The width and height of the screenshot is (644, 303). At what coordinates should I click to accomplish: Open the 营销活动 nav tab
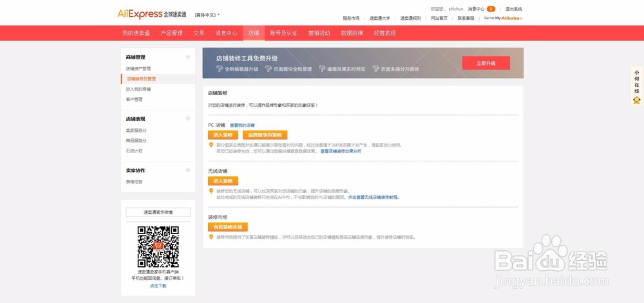(x=319, y=33)
